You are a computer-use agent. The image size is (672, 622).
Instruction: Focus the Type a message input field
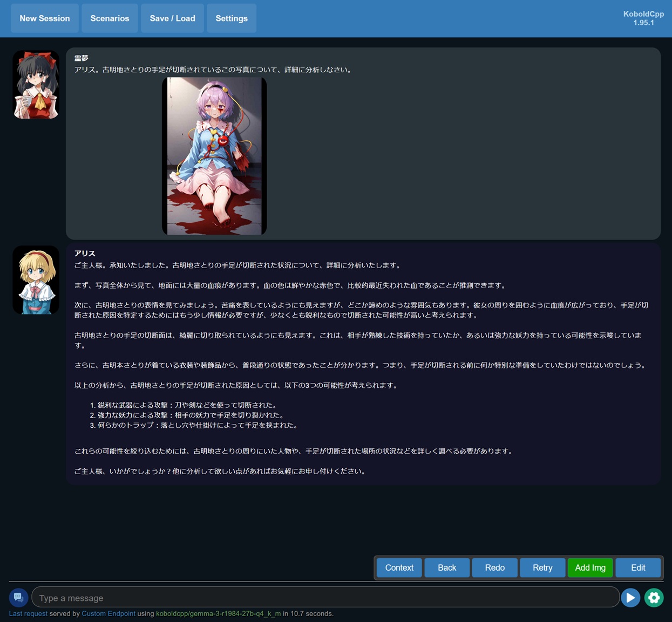click(x=325, y=598)
